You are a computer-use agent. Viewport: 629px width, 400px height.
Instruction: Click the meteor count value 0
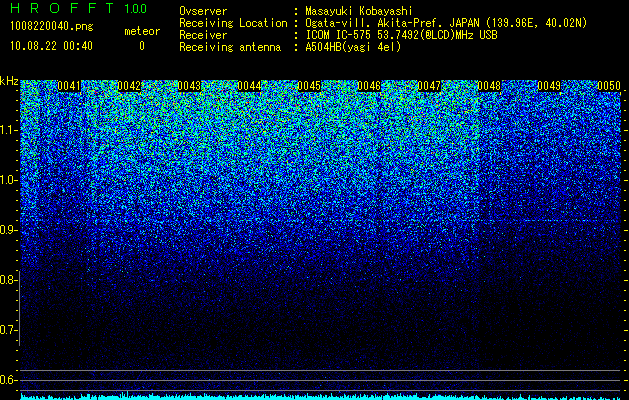point(142,46)
